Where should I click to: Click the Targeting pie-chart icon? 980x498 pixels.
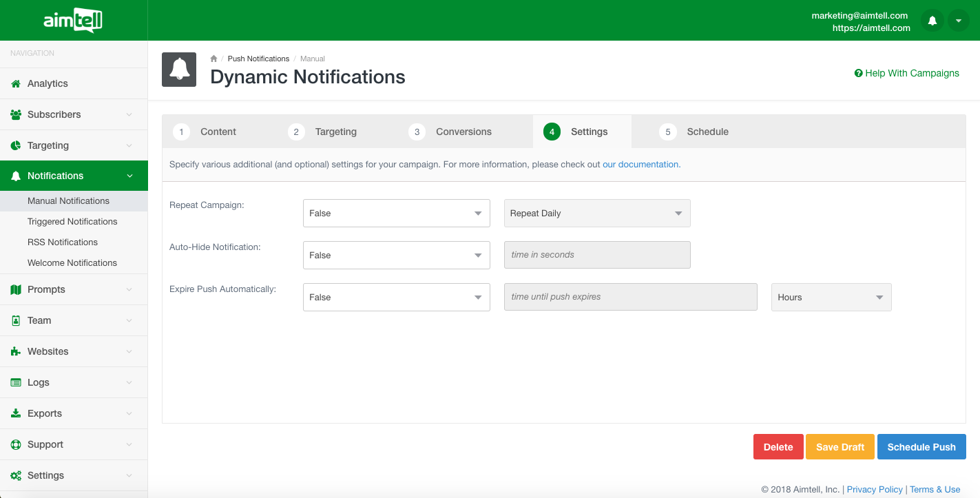(x=14, y=145)
